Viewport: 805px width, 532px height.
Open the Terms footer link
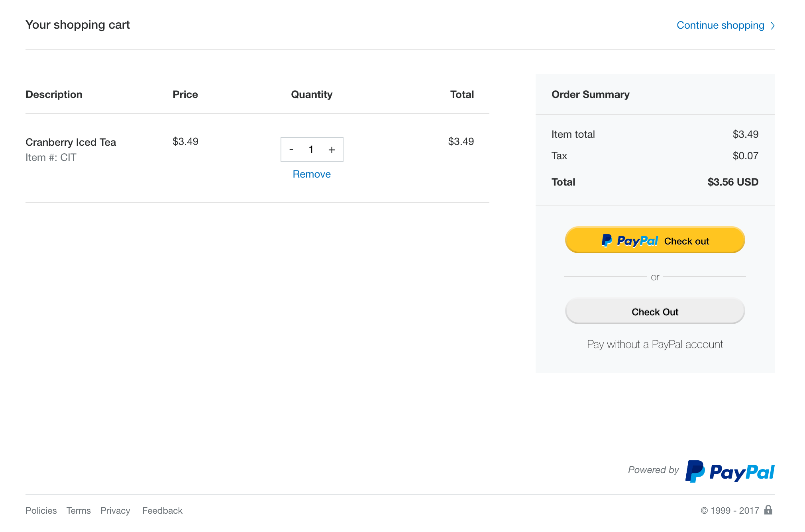click(x=79, y=510)
